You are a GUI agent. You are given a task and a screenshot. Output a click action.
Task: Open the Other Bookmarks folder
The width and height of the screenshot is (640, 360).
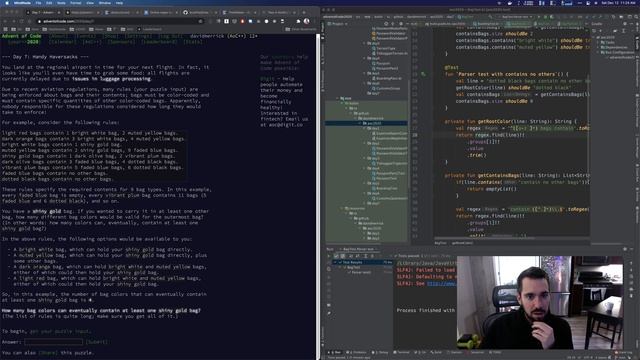pos(301,29)
